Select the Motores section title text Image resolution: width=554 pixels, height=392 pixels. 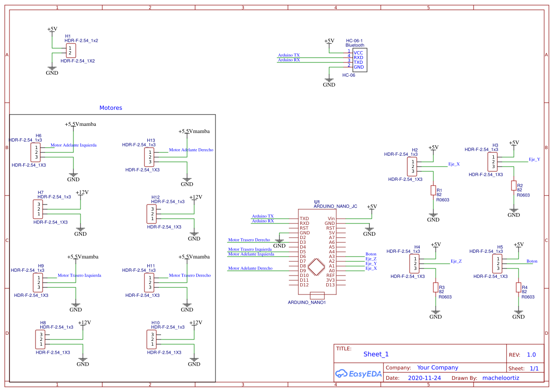[110, 108]
